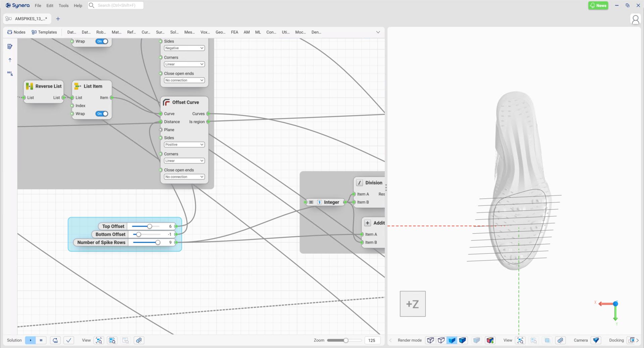Click the wireframe render mode icon

(x=430, y=340)
